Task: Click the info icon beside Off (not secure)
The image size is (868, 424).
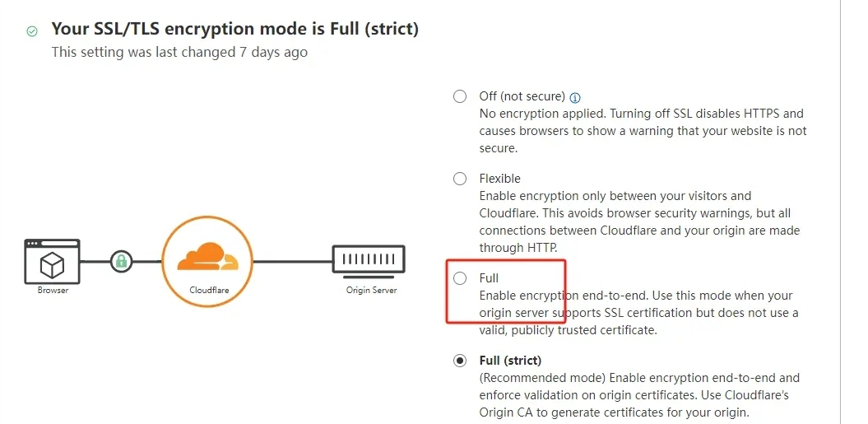Action: (576, 97)
